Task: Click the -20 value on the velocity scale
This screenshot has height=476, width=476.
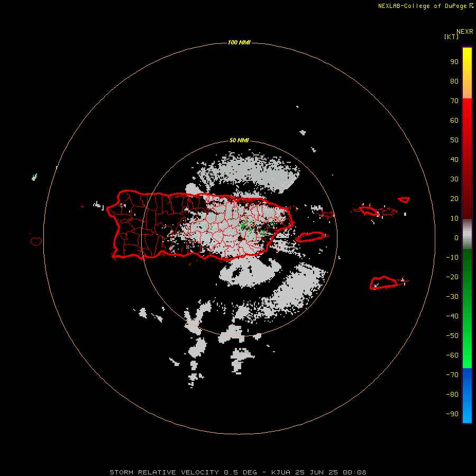Action: tap(452, 277)
